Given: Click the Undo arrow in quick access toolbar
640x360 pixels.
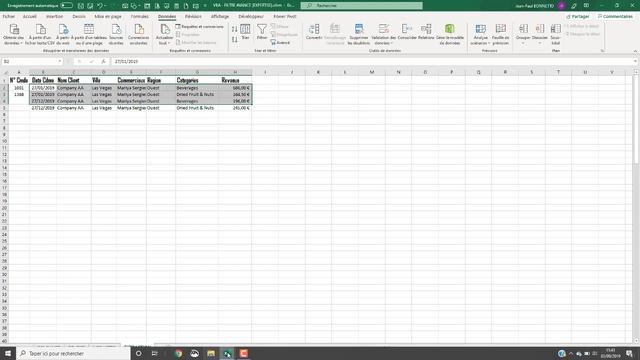Looking at the screenshot, I should pyautogui.click(x=100, y=6).
